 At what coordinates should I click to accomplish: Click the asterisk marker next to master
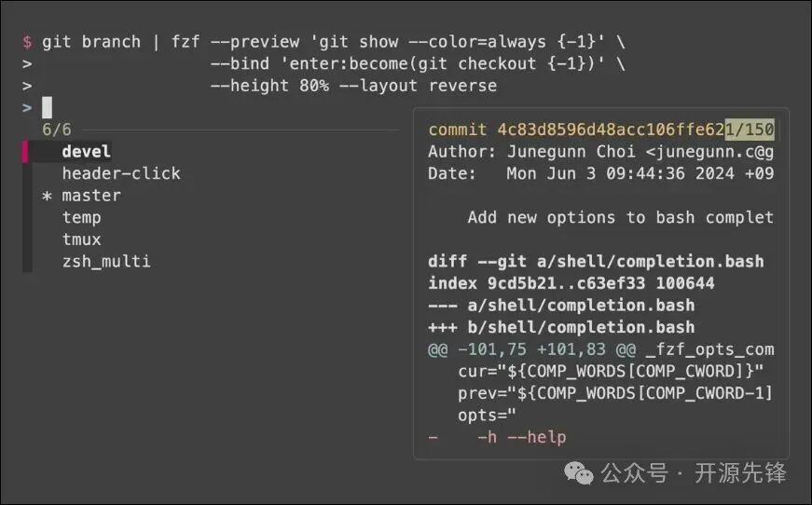[x=47, y=196]
